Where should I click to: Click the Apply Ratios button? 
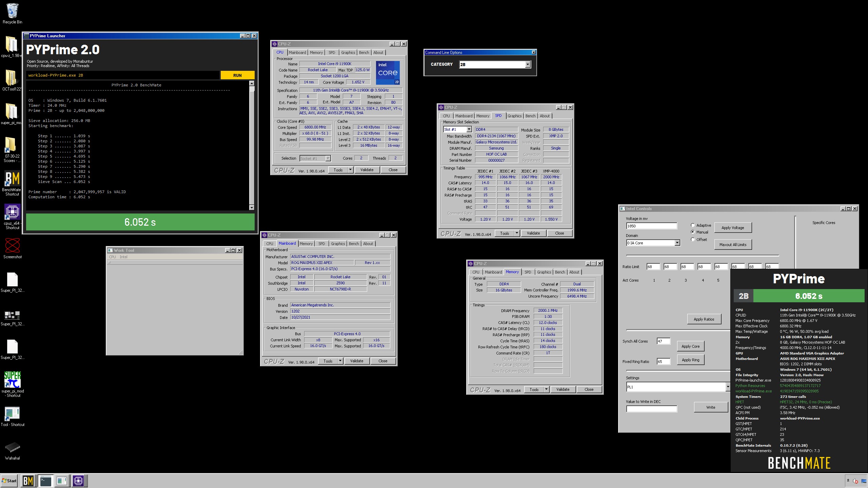click(704, 319)
